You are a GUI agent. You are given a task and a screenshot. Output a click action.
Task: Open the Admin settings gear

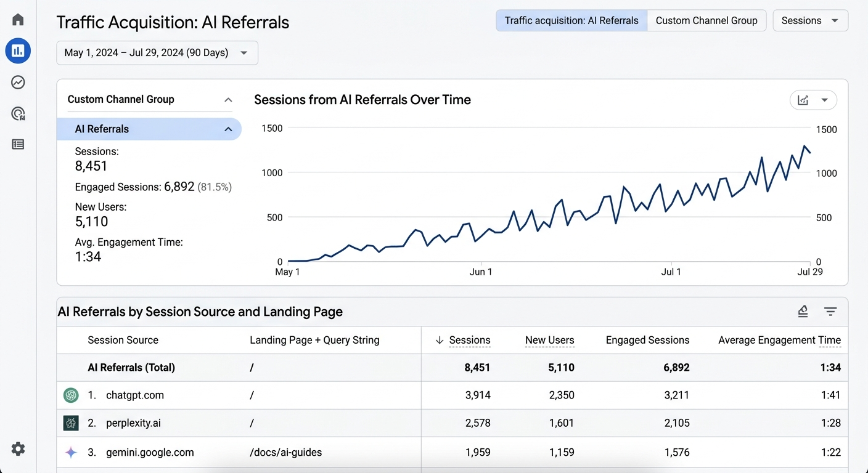[x=18, y=449]
